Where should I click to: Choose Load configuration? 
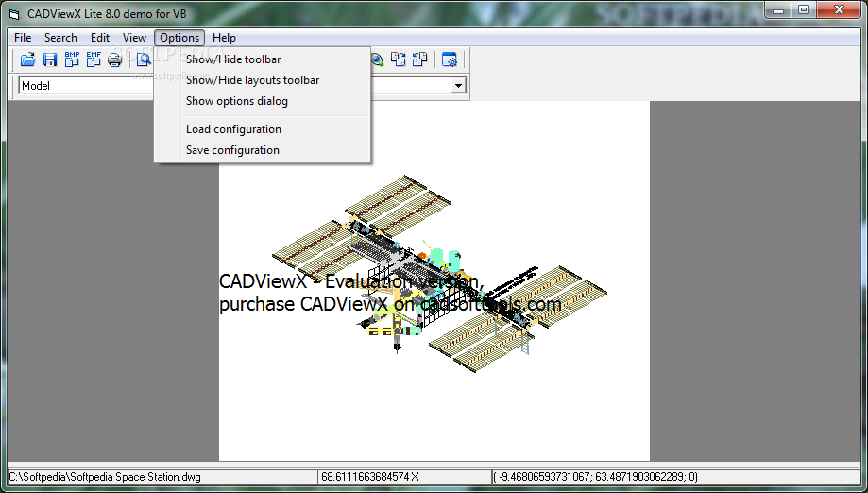(x=263, y=129)
